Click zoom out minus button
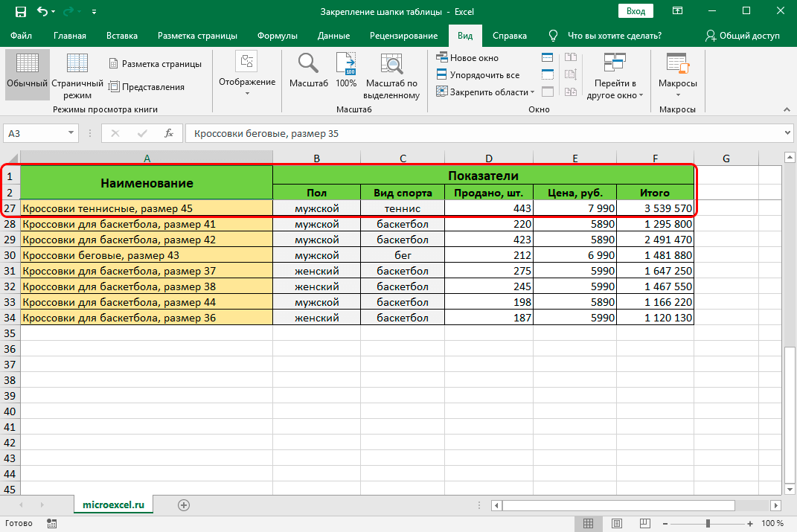 pyautogui.click(x=665, y=523)
